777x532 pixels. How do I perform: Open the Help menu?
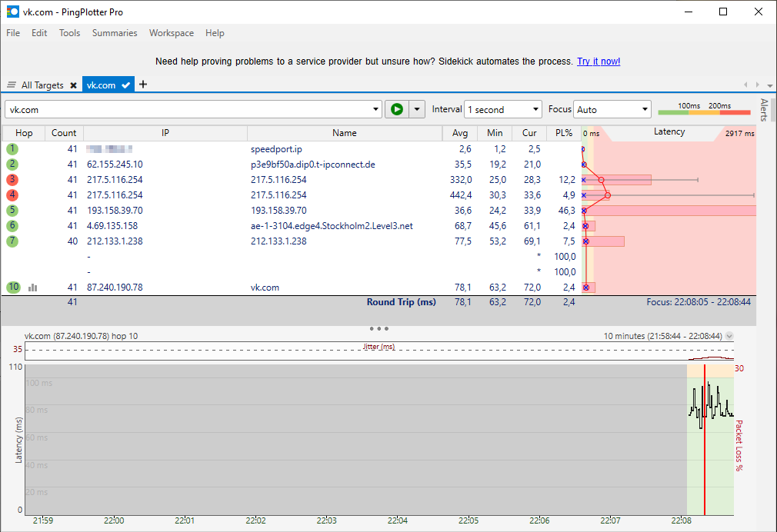pyautogui.click(x=215, y=33)
